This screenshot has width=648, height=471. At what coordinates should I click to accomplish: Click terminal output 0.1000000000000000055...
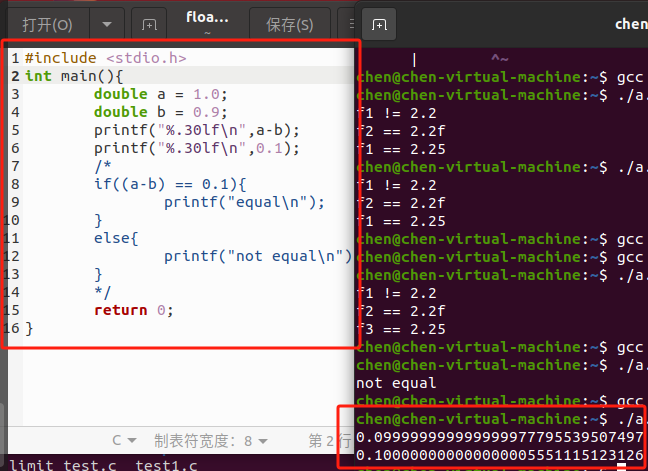click(x=500, y=455)
